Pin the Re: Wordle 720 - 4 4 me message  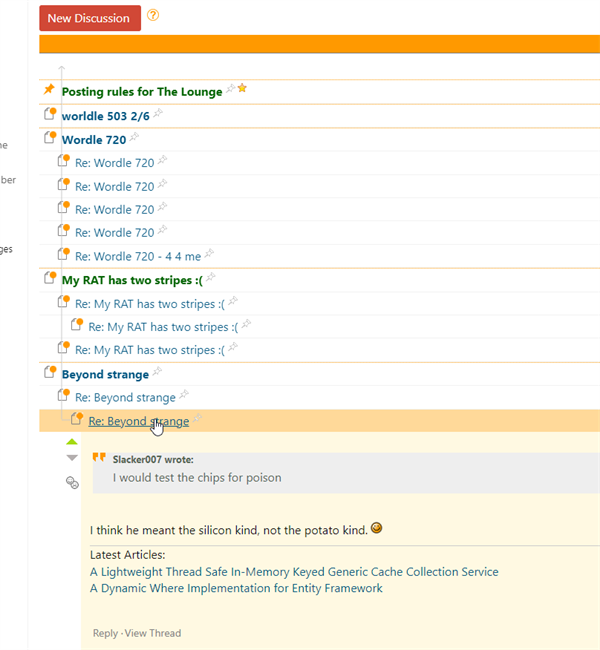click(x=209, y=253)
